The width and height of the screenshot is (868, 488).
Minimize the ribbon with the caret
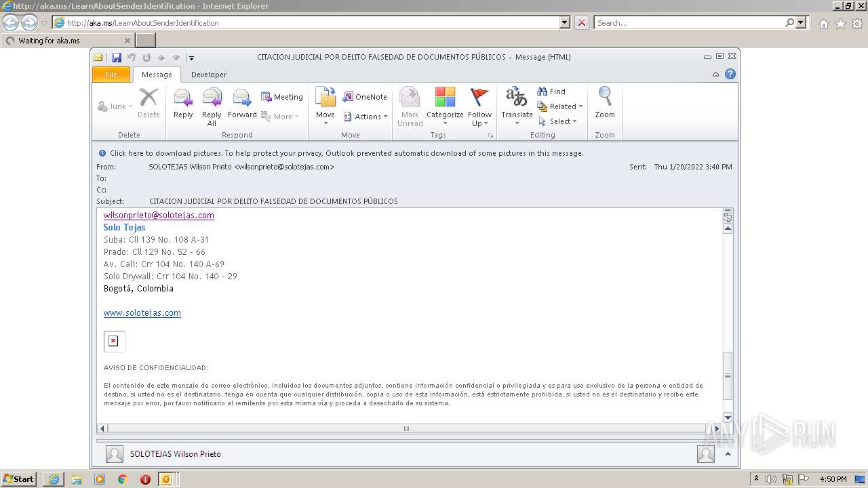[715, 75]
